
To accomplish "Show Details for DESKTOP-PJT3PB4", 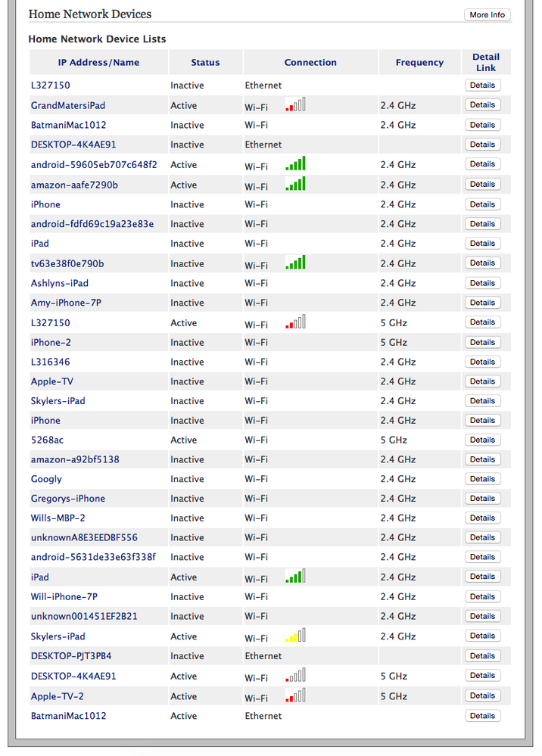I will pos(482,656).
